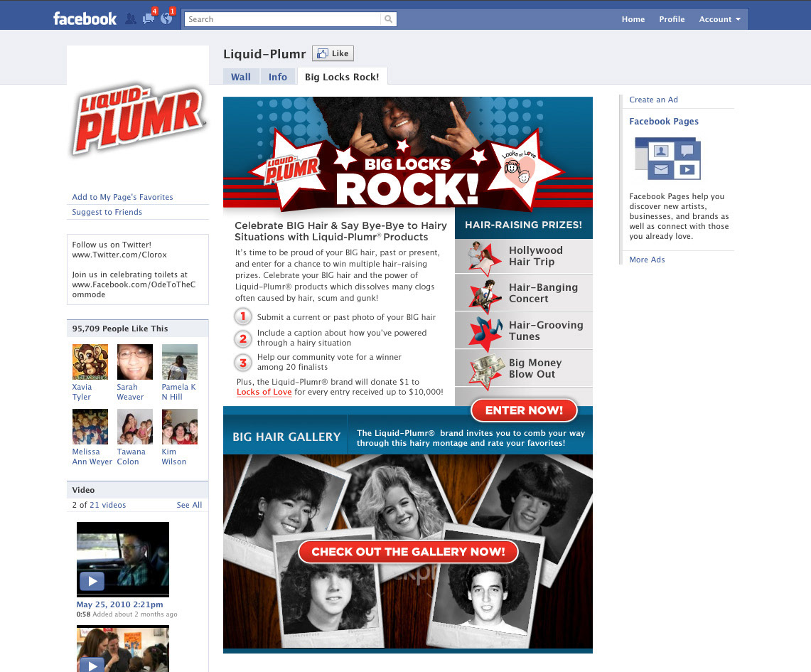Click Add to My Page's Favorites
This screenshot has width=811, height=672.
(122, 197)
